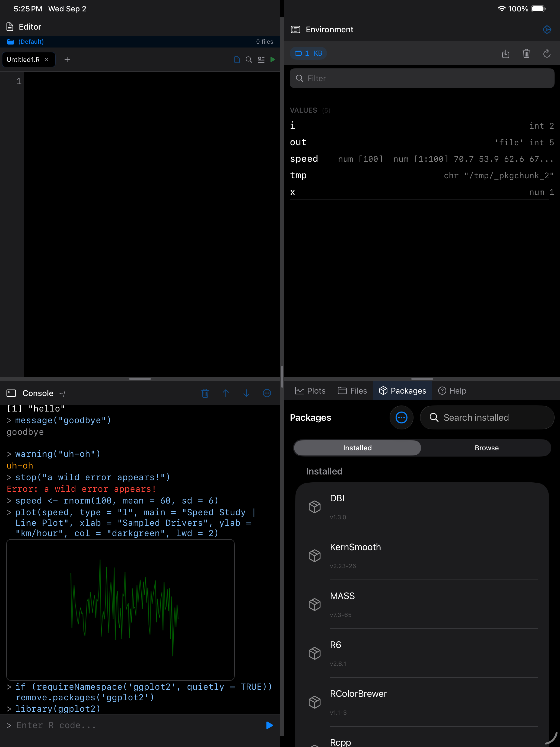Viewport: 560px width, 747px height.
Task: Submit console code with blue play button
Action: [x=269, y=725]
